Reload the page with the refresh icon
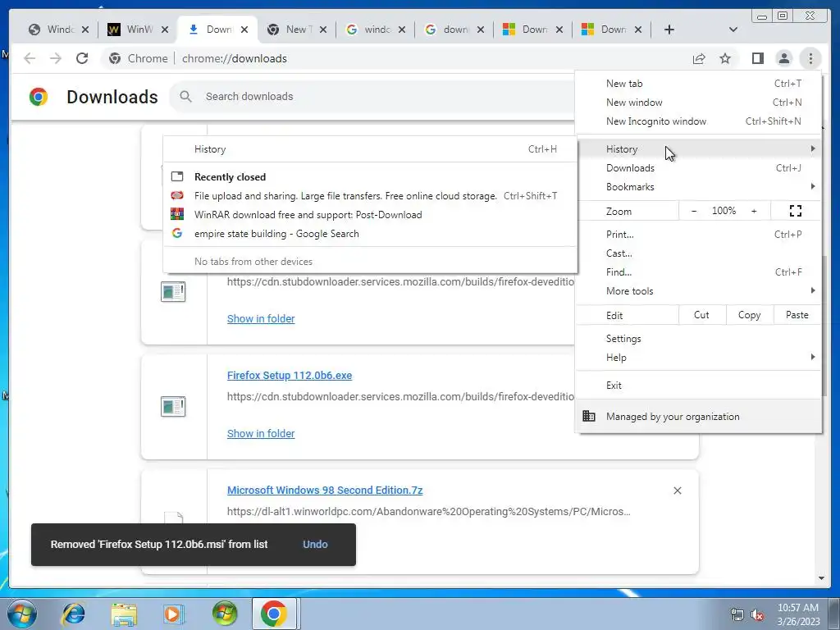840x630 pixels. [82, 58]
